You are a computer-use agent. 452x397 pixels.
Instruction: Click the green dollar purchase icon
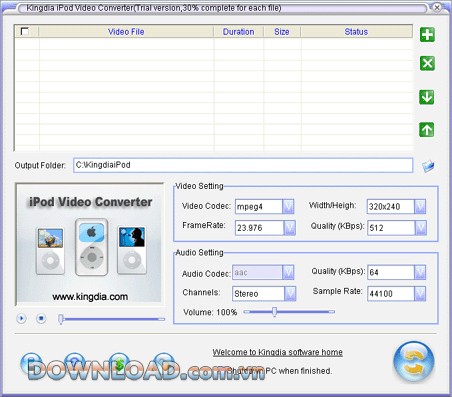[x=119, y=364]
